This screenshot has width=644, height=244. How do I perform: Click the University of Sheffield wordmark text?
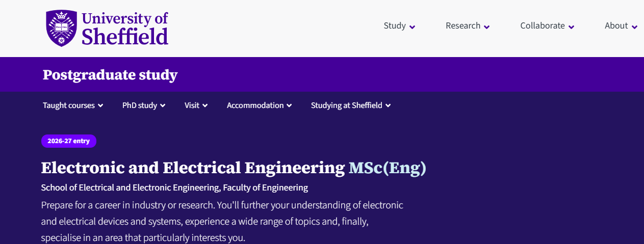click(125, 28)
